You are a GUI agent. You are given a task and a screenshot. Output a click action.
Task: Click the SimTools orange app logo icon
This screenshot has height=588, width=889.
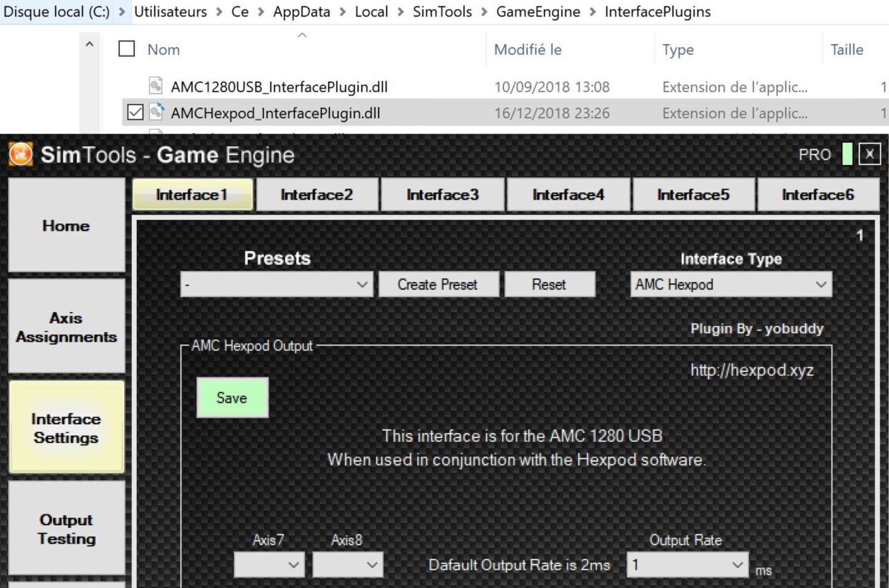[21, 155]
